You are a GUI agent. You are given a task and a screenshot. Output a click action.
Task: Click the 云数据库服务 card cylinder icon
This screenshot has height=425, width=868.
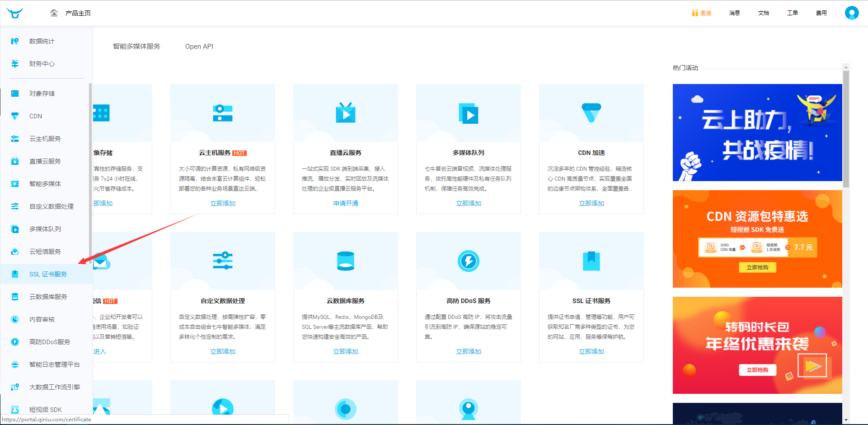(x=346, y=261)
